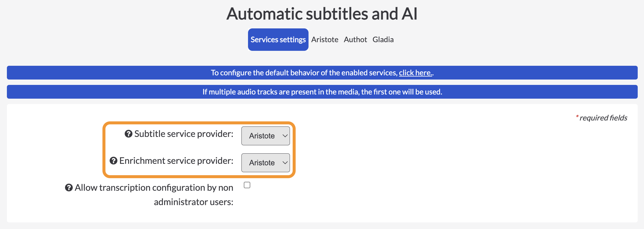
Task: Switch to the Authot tab
Action: (355, 39)
